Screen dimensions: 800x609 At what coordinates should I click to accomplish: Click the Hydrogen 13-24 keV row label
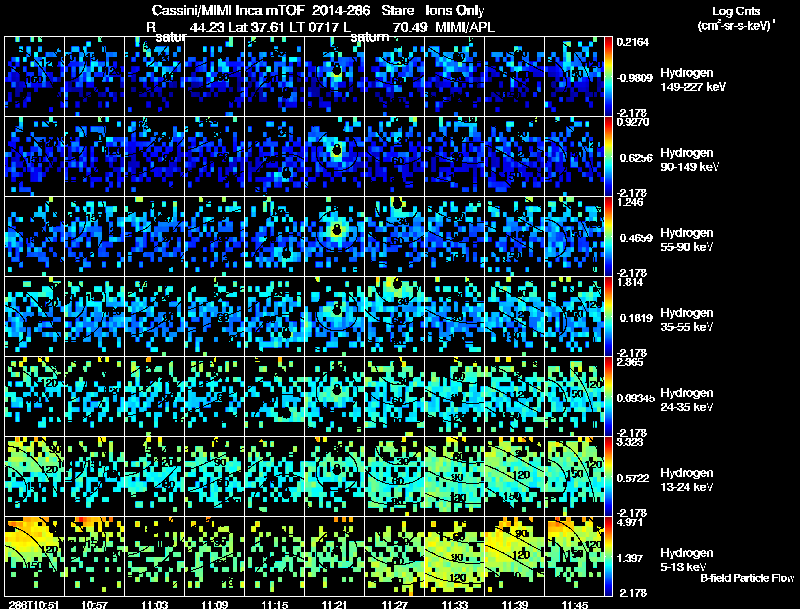point(686,480)
